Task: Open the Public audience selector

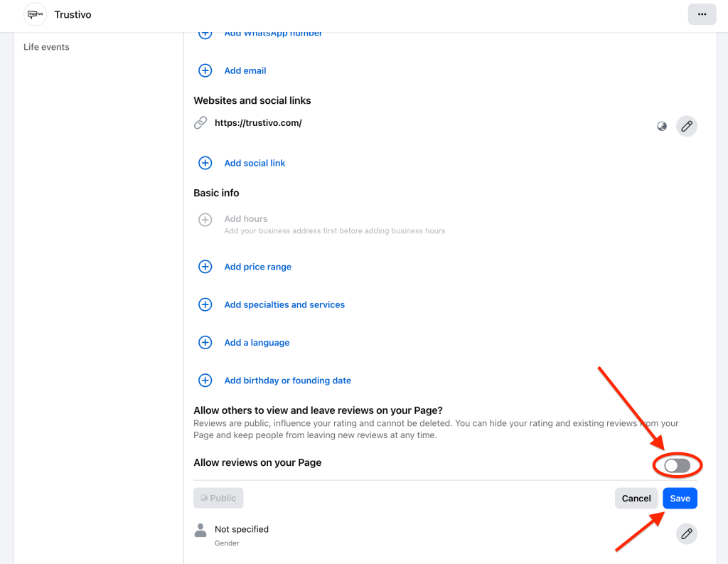Action: pos(218,498)
